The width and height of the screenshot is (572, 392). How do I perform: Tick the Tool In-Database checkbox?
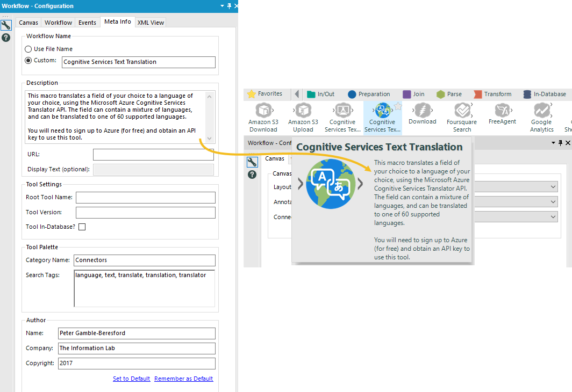click(x=82, y=227)
